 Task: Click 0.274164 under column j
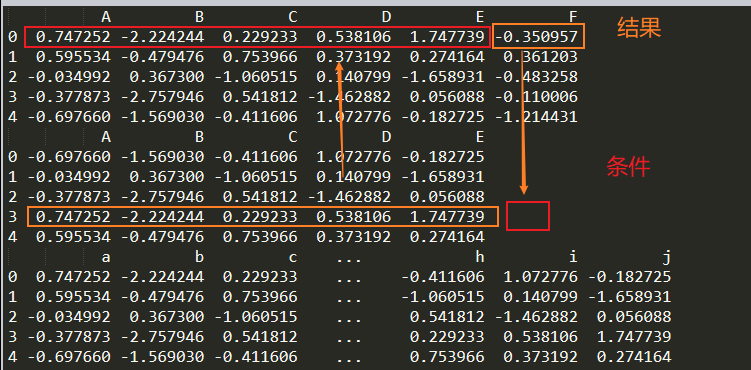pos(634,357)
